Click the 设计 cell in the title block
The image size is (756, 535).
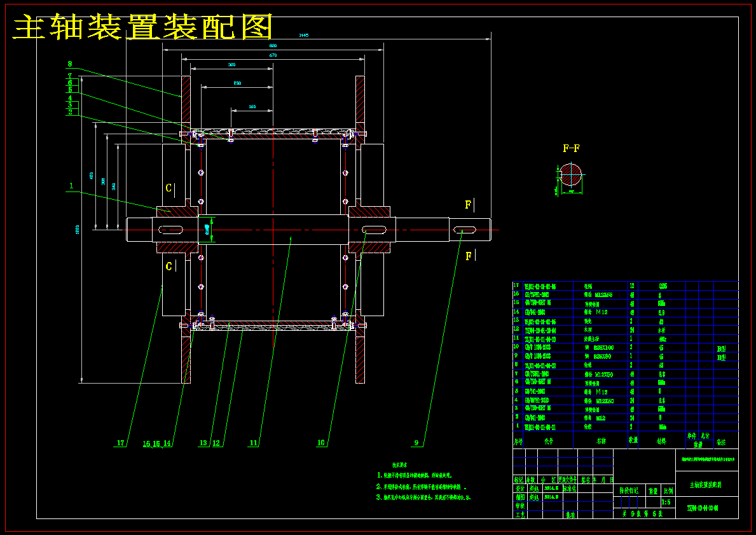coord(519,488)
